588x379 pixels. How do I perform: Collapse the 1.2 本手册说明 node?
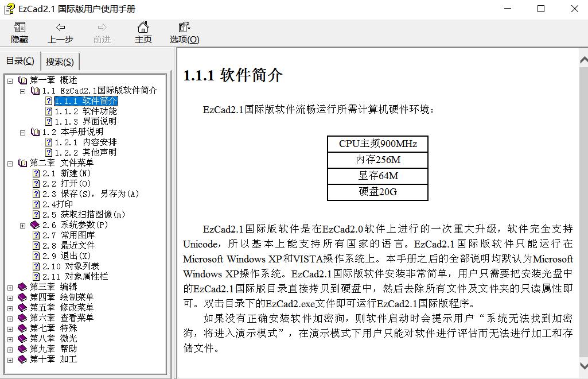pyautogui.click(x=23, y=133)
